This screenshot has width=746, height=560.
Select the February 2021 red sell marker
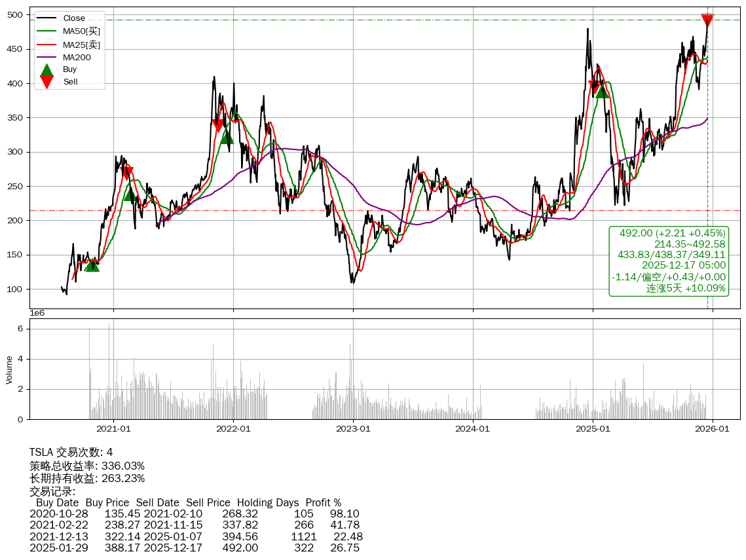[x=127, y=173]
